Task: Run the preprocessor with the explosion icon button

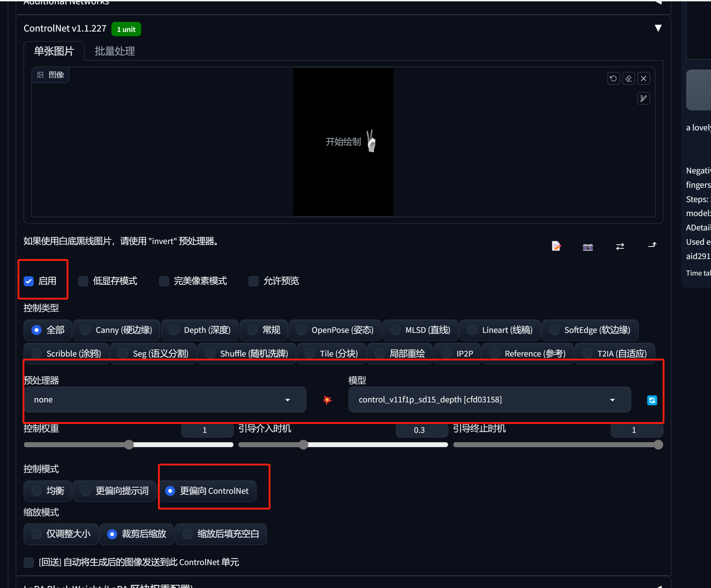Action: [x=327, y=400]
